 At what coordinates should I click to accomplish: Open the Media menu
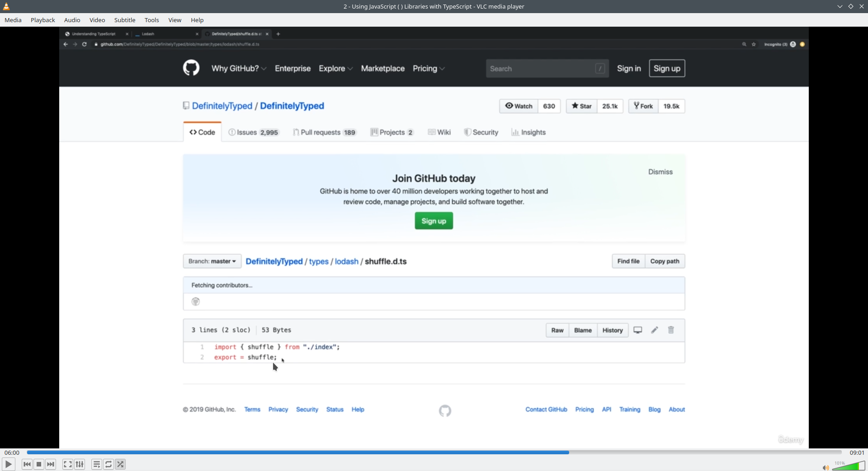[x=13, y=20]
